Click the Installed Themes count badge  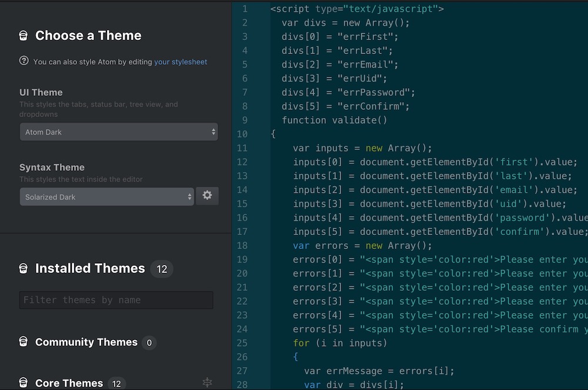162,269
